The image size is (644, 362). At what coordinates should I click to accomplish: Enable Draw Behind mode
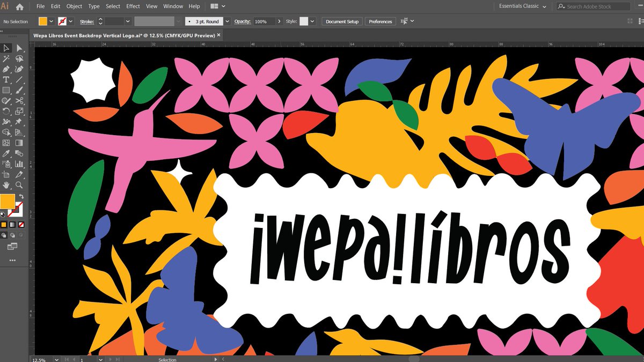12,235
